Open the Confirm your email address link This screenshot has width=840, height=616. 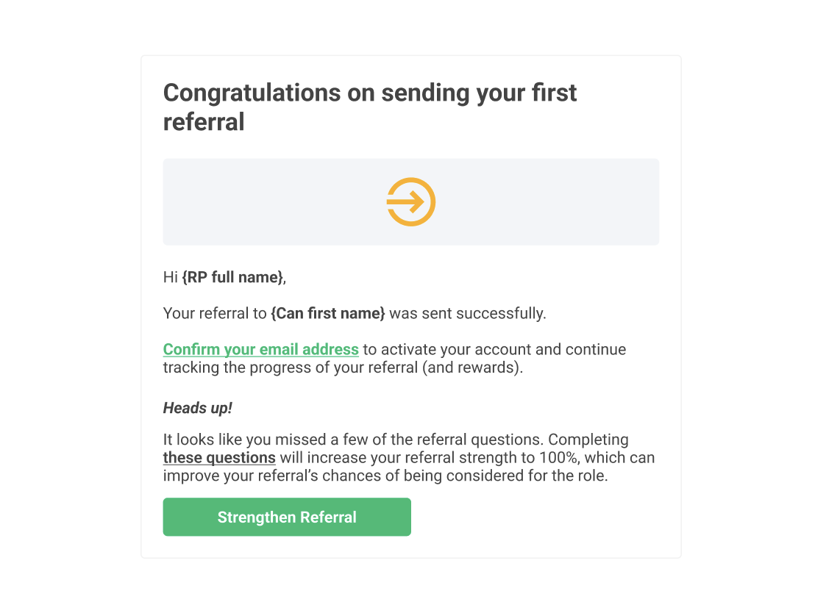(261, 349)
